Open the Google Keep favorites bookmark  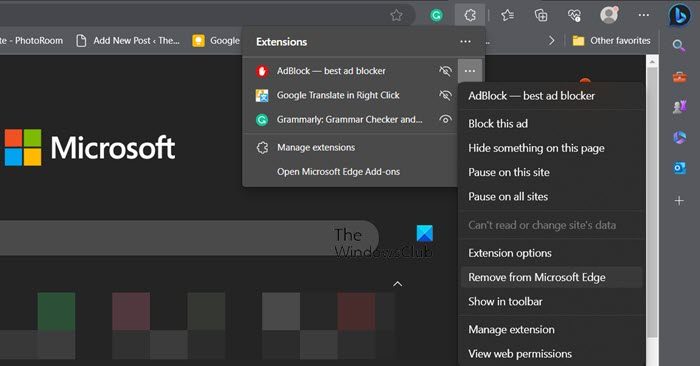[217, 41]
